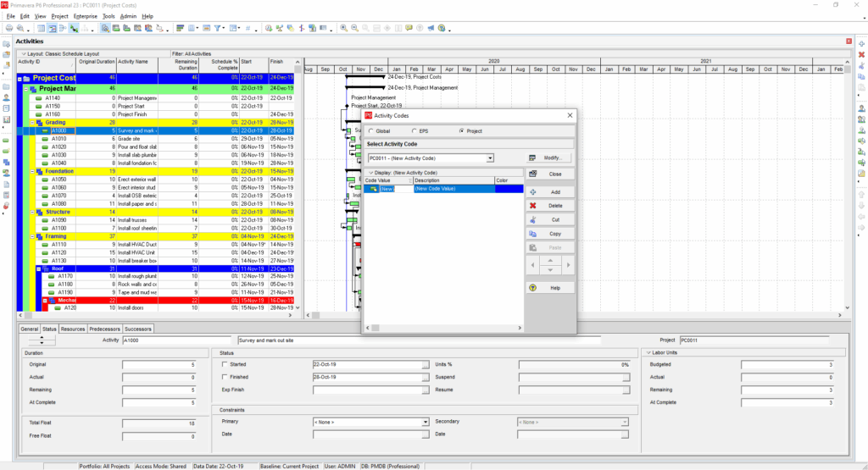Click the Original duration field
The height and width of the screenshot is (470, 868).
click(x=159, y=365)
